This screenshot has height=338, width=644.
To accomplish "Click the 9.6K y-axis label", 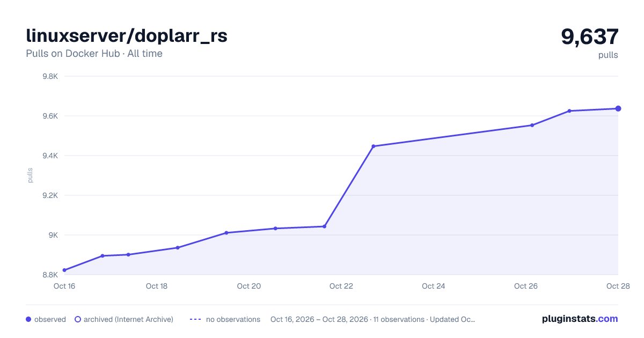I will click(50, 116).
